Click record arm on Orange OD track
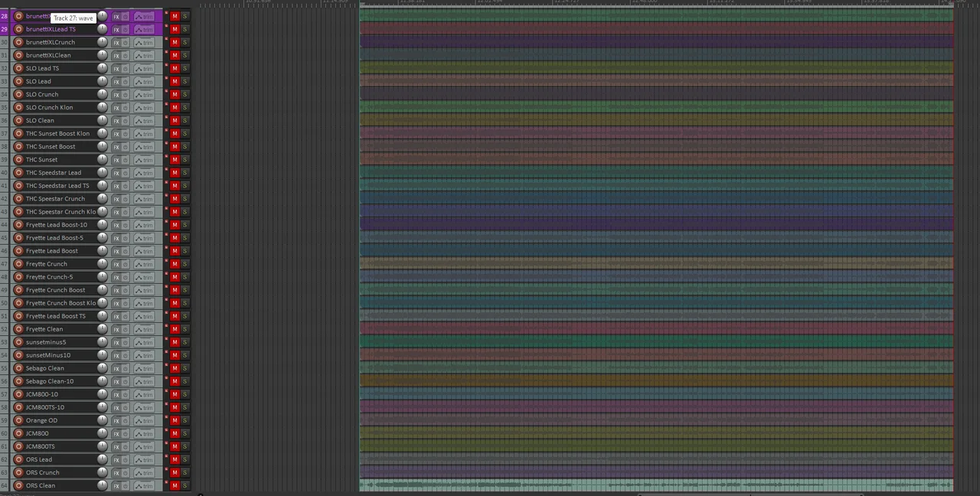The width and height of the screenshot is (980, 496). (x=18, y=420)
